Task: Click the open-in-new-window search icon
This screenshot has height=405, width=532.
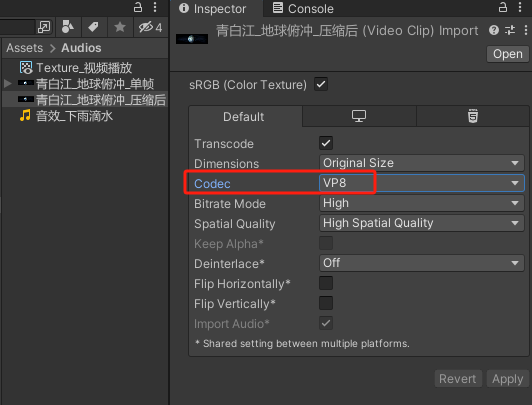Action: click(44, 27)
